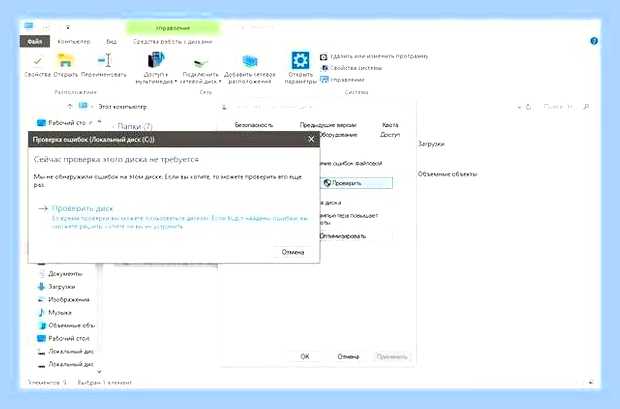
Task: Open Объемные объекты in content pane
Action: (x=447, y=174)
